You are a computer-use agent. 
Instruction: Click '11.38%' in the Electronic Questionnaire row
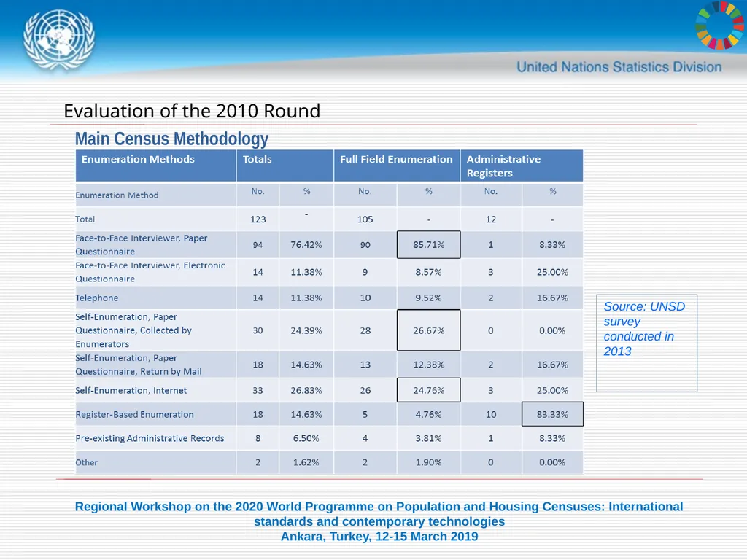[306, 272]
